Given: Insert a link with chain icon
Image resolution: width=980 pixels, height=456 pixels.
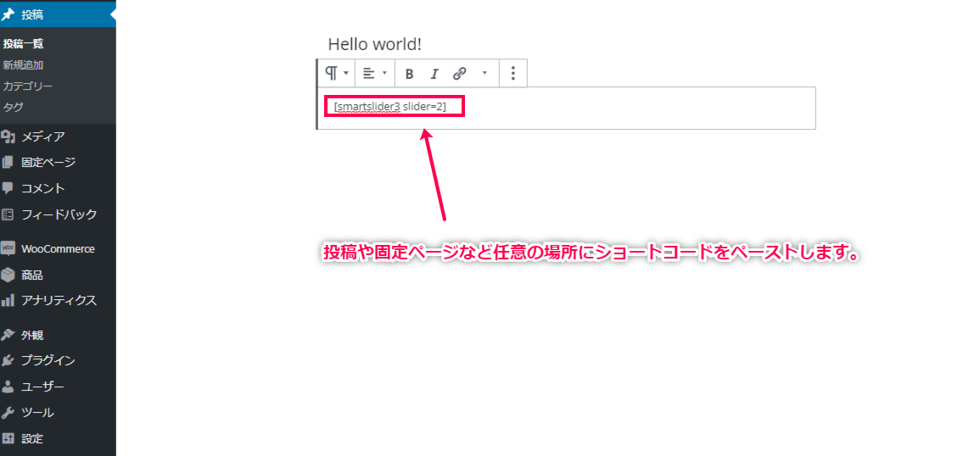Looking at the screenshot, I should tap(459, 74).
